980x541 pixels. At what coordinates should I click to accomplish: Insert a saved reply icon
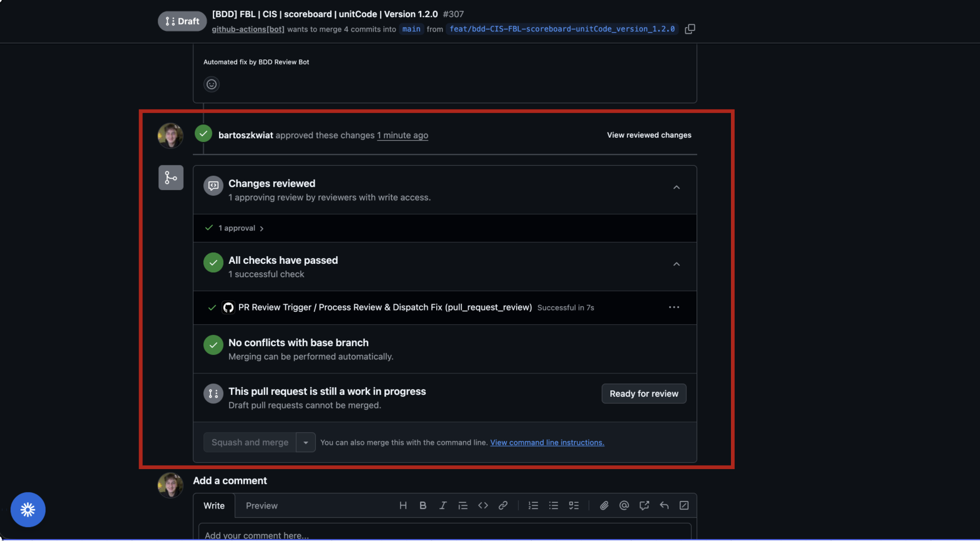664,505
